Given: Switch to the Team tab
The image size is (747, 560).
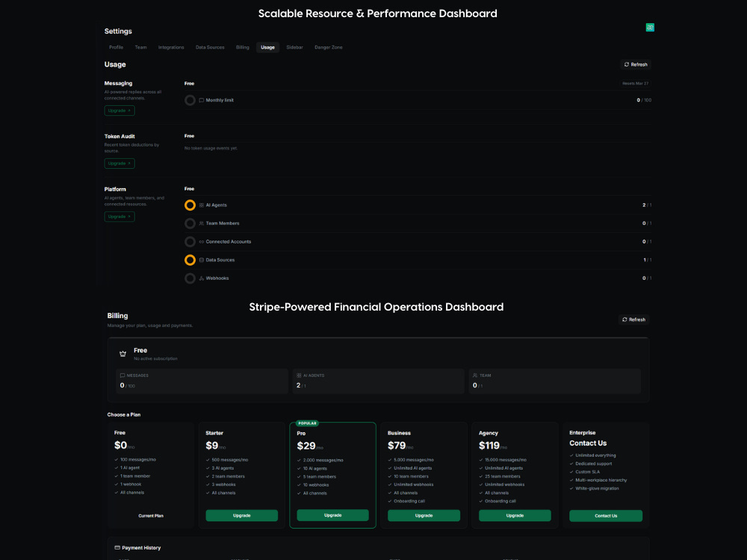Looking at the screenshot, I should (140, 47).
